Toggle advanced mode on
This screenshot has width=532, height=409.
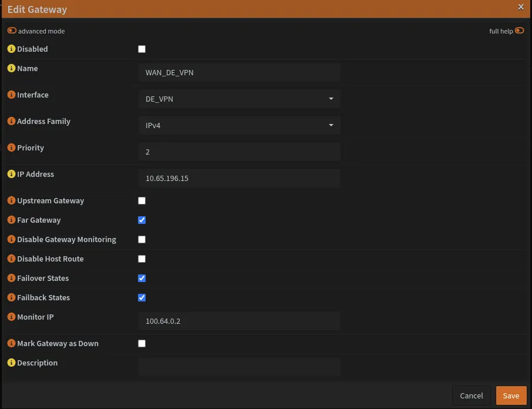click(12, 29)
